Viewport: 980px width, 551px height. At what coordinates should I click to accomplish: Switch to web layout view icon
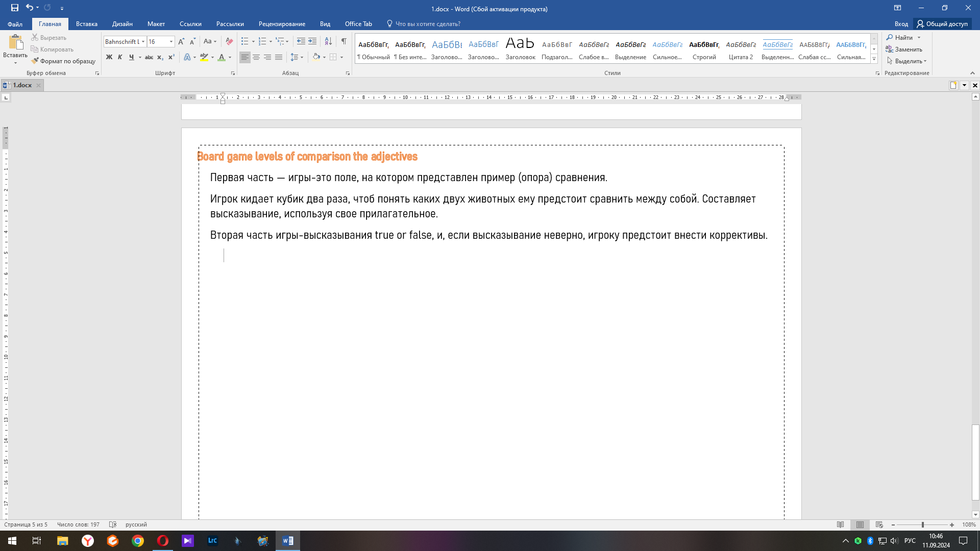click(x=879, y=524)
